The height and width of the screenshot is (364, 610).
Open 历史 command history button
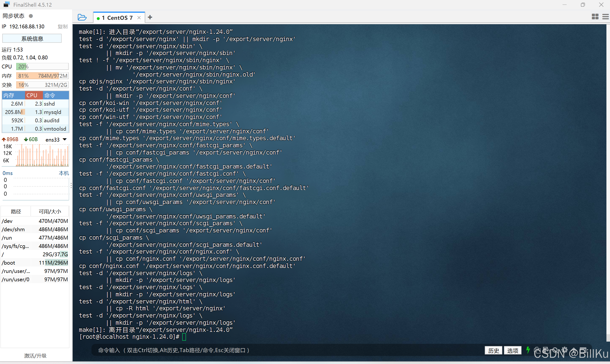coord(493,350)
